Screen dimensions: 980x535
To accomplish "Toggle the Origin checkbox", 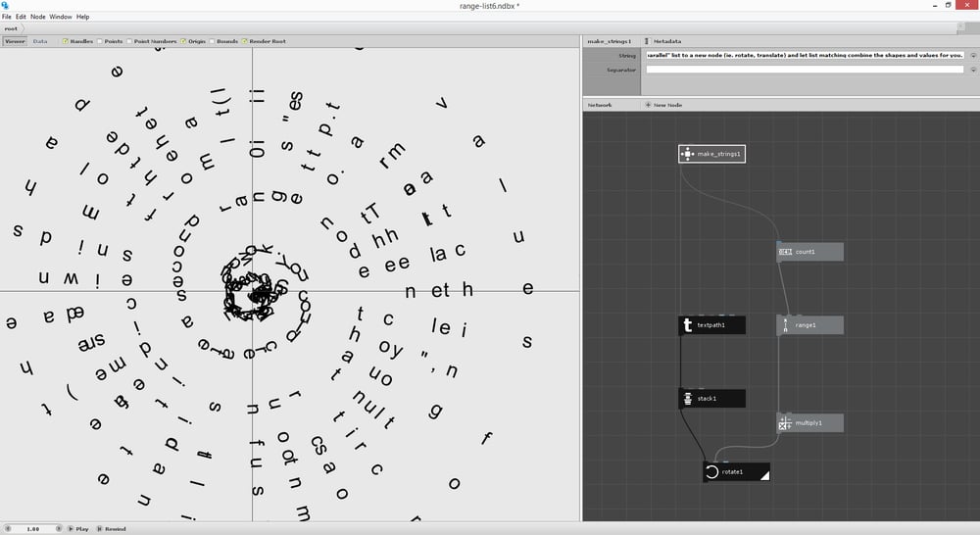I will click(184, 41).
